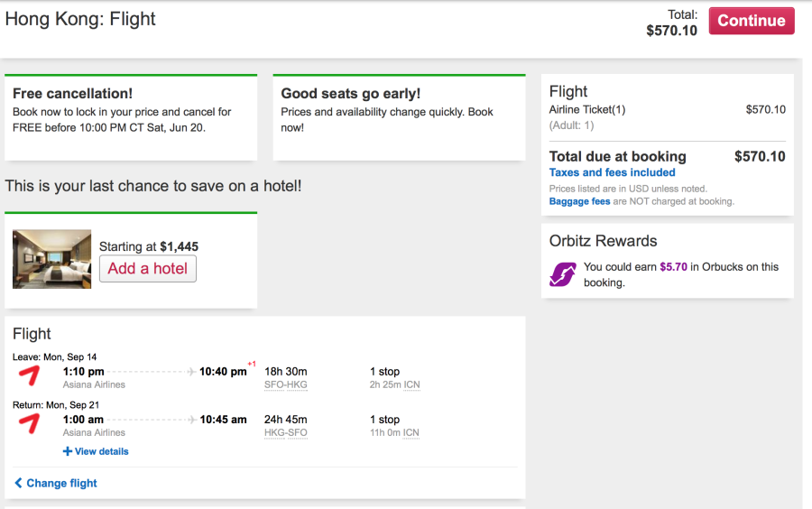Click the $5.70 Orbucks amount
This screenshot has width=812, height=509.
point(673,266)
